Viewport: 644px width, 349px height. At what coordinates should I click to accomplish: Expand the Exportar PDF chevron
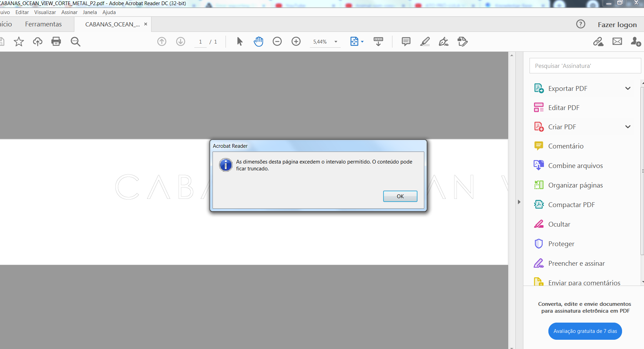628,88
